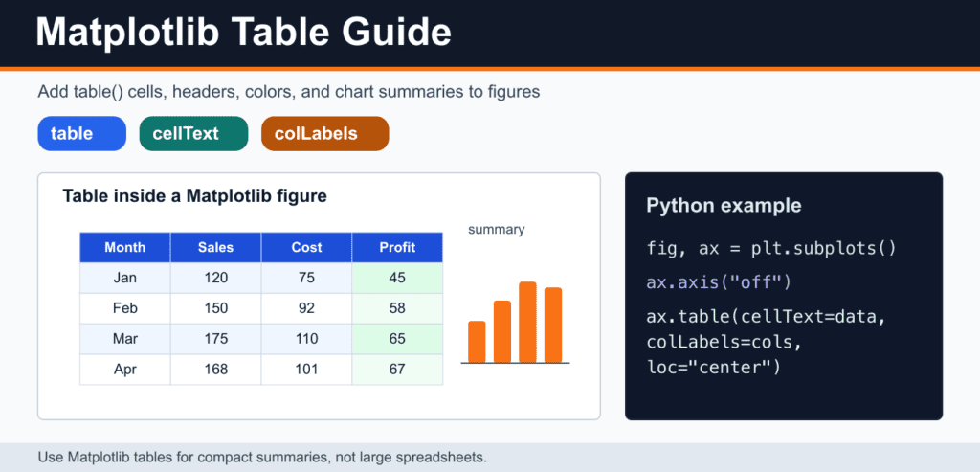Click the footer note about compact summaries
Viewport: 980px width, 472px height.
262,457
